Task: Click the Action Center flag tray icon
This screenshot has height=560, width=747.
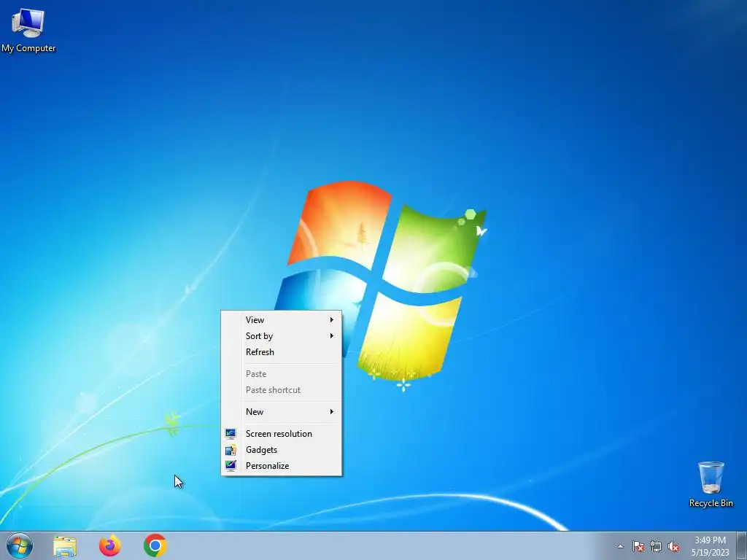Action: 638,546
